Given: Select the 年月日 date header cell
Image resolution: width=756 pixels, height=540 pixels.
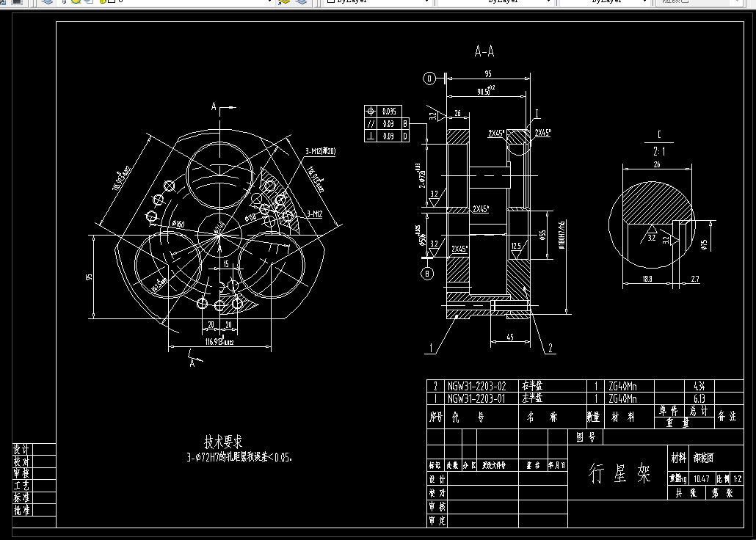Looking at the screenshot, I should click(557, 466).
